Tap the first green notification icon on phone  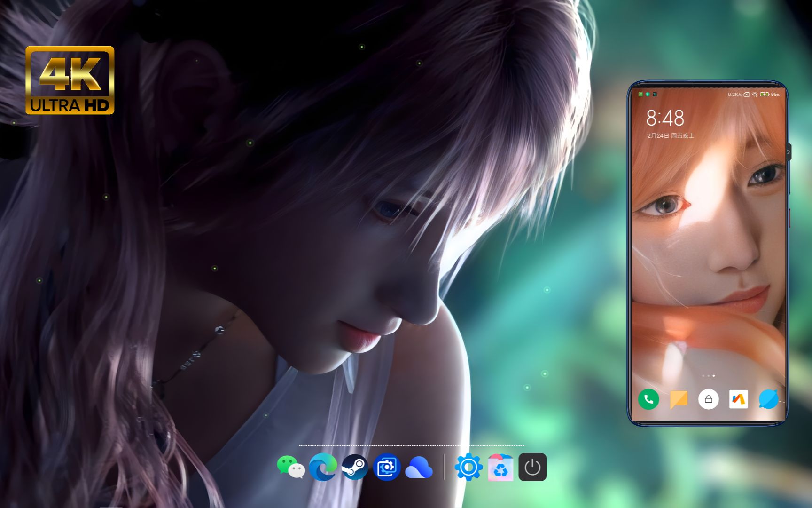coord(640,95)
